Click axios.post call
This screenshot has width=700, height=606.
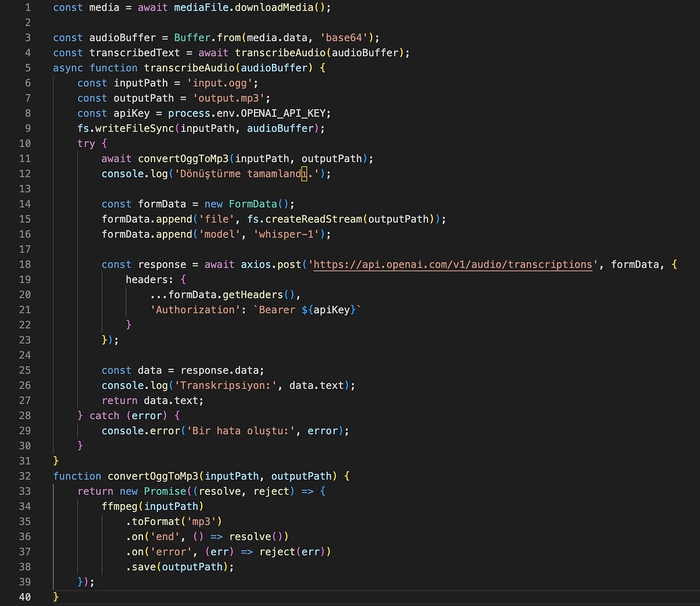(271, 264)
